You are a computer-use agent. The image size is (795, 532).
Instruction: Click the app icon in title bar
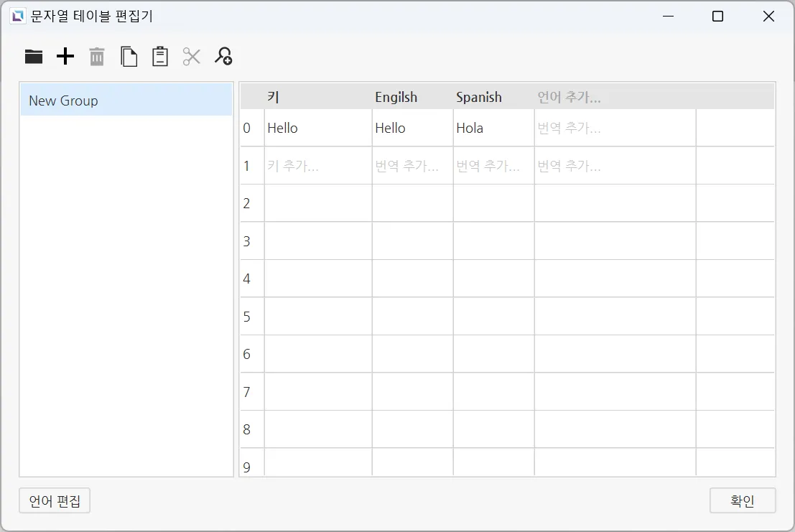tap(18, 17)
